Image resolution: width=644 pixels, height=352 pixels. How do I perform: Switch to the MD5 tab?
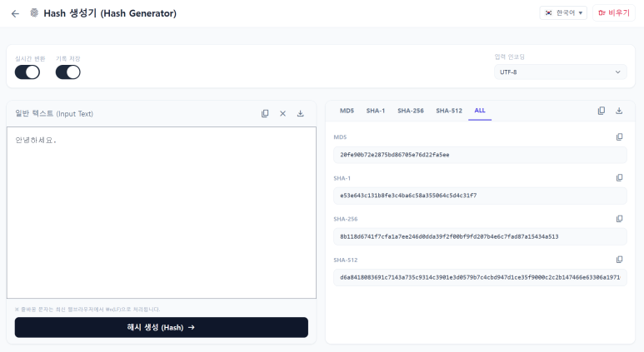[347, 111]
